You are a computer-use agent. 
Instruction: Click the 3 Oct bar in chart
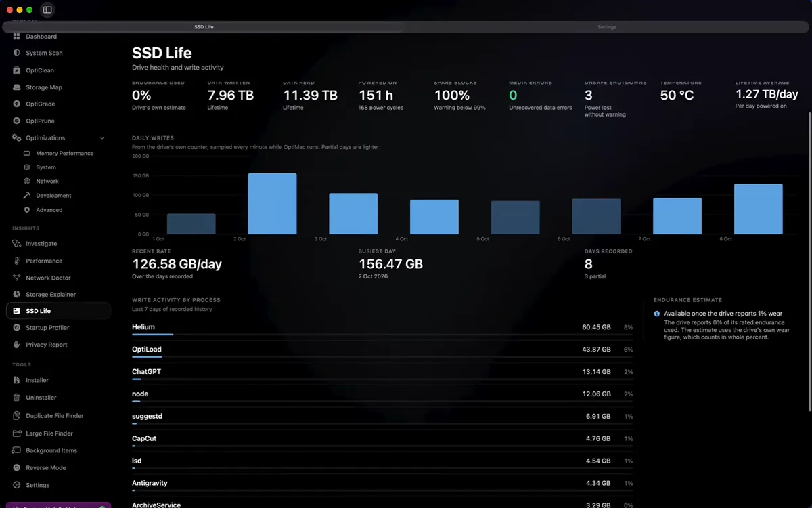pyautogui.click(x=353, y=214)
